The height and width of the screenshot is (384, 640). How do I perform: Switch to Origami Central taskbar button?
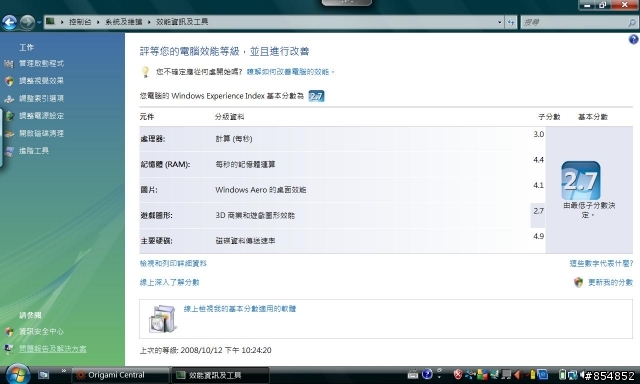point(120,375)
